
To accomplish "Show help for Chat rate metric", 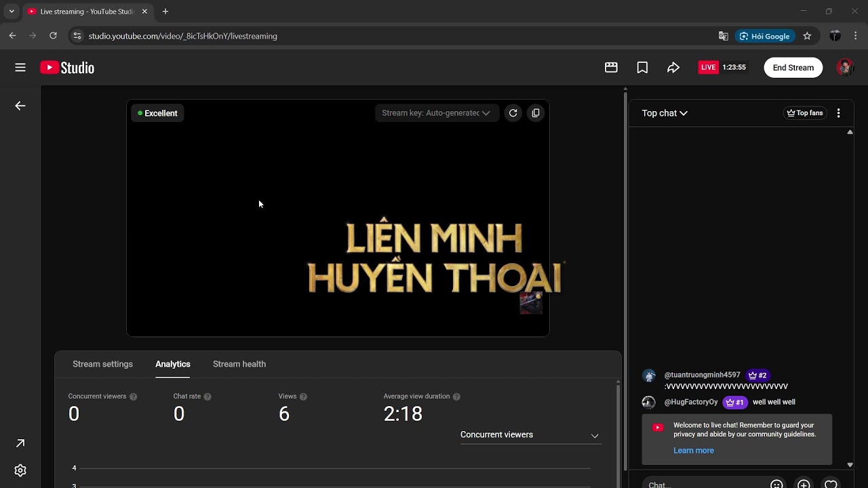I will point(208,396).
